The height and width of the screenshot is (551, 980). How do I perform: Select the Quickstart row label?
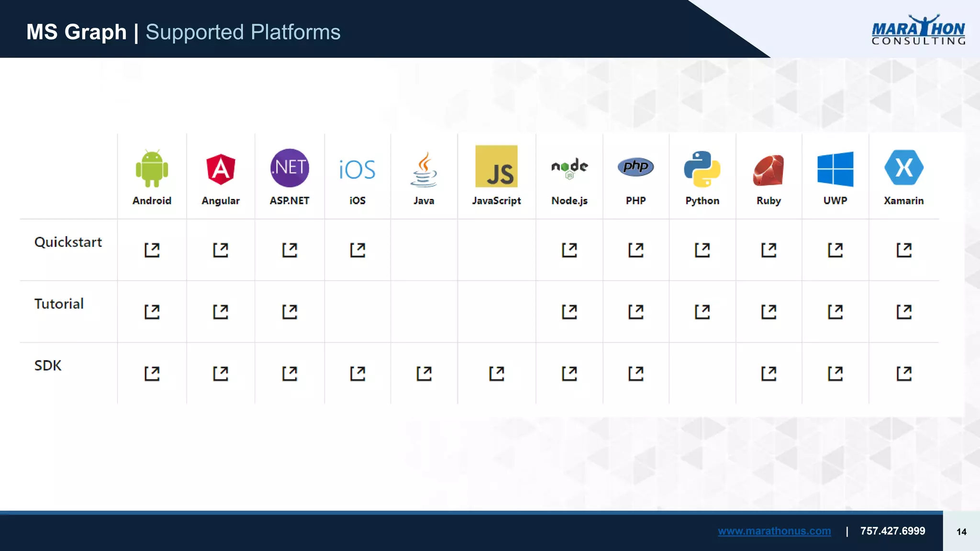click(x=68, y=242)
